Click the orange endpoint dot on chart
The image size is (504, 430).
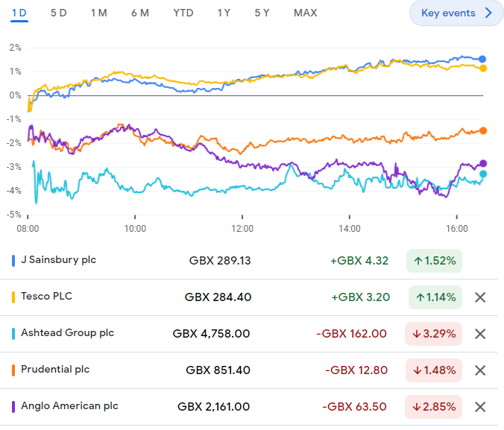(x=483, y=131)
